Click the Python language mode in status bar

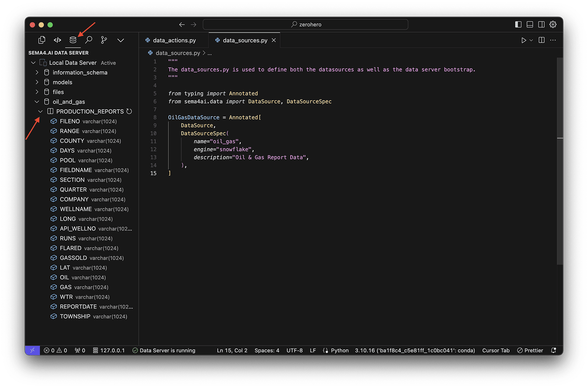pyautogui.click(x=340, y=351)
